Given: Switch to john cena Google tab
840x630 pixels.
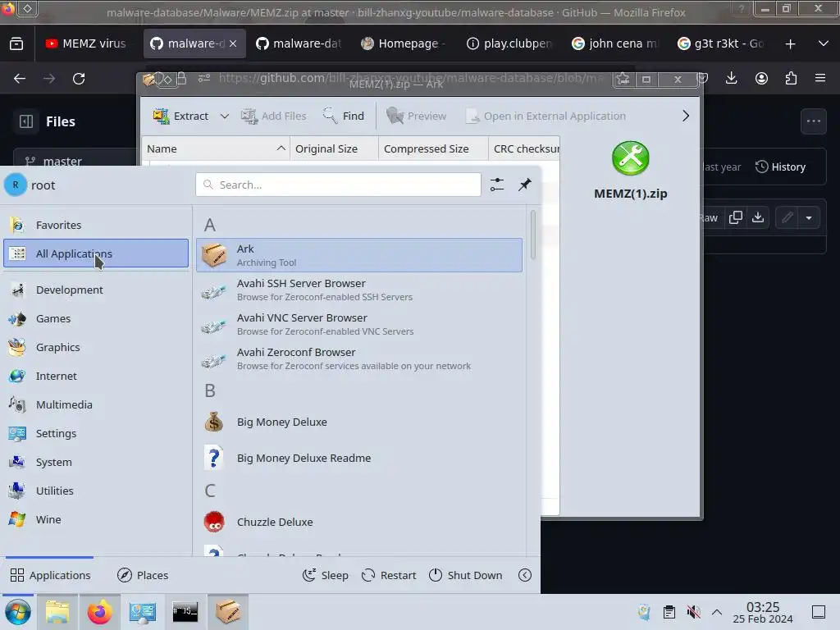Looking at the screenshot, I should tap(615, 43).
